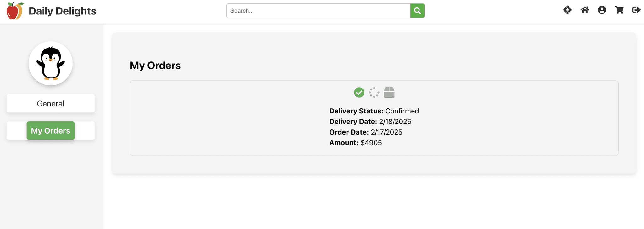Open the user account profile icon
Image resolution: width=644 pixels, height=229 pixels.
coord(602,10)
